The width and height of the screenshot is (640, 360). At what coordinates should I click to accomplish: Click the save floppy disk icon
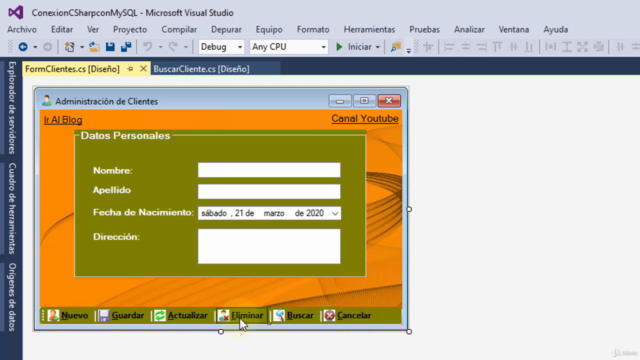point(110,47)
